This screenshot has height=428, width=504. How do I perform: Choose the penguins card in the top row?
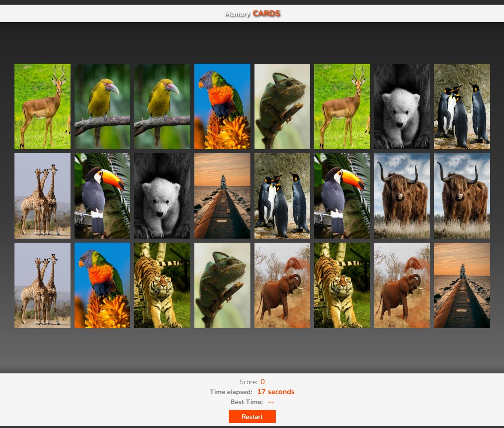tap(462, 106)
